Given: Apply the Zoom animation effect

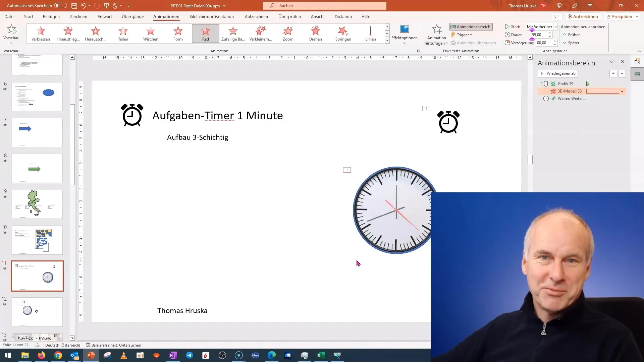Looking at the screenshot, I should click(x=288, y=34).
